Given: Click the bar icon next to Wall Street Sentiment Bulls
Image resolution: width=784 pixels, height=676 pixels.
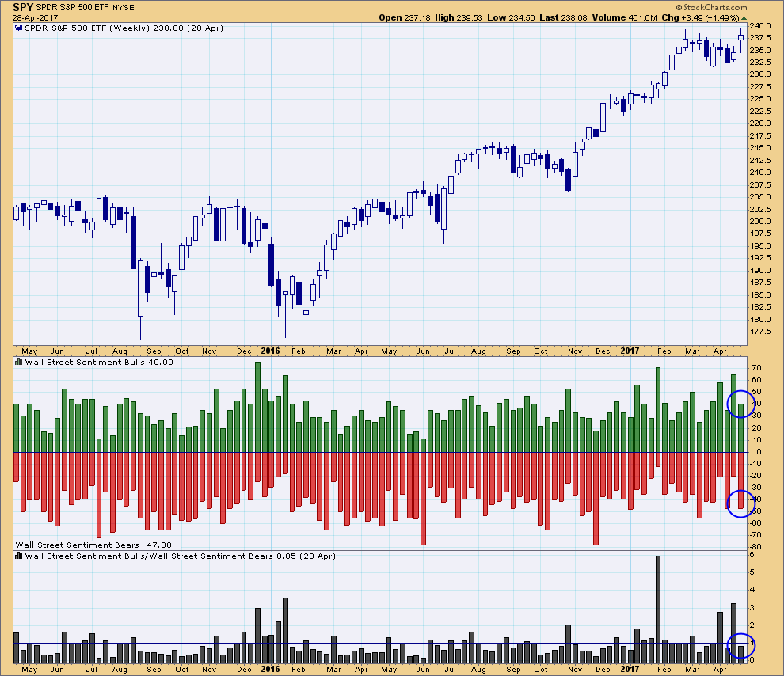Looking at the screenshot, I should 19,363.
